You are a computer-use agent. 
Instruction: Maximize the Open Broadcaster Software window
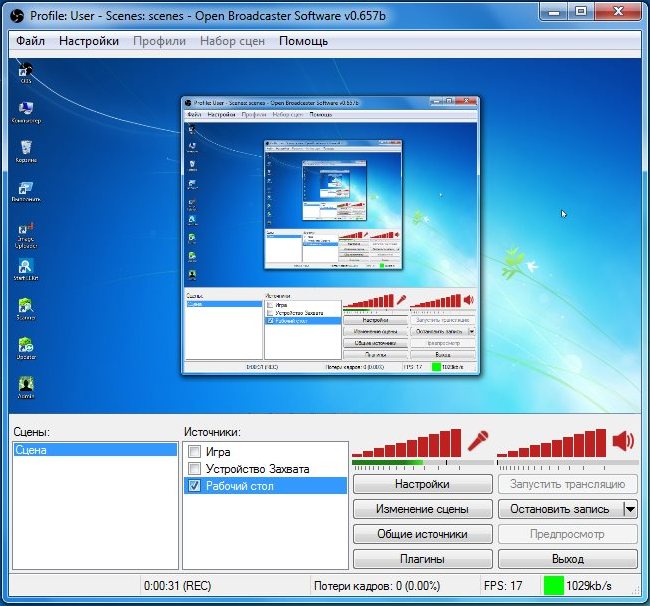(x=581, y=12)
